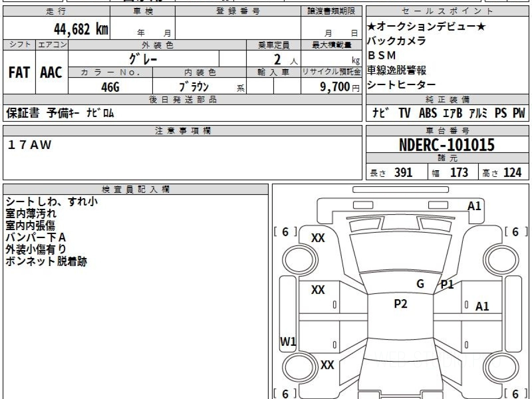Select the FAT shift value

[19, 73]
